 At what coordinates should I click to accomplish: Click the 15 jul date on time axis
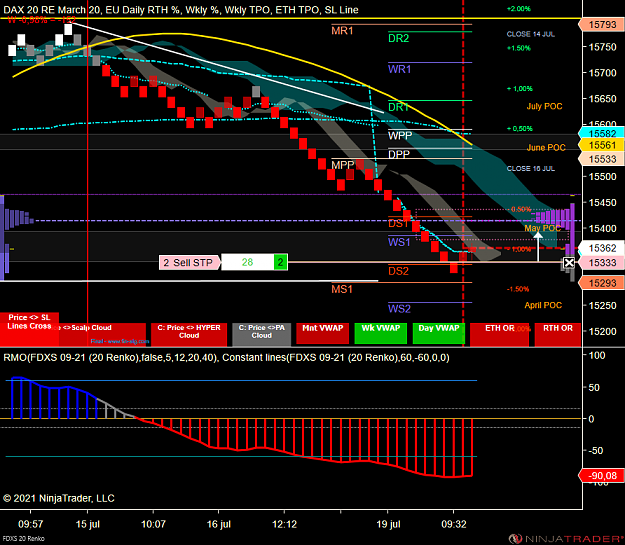click(x=88, y=524)
